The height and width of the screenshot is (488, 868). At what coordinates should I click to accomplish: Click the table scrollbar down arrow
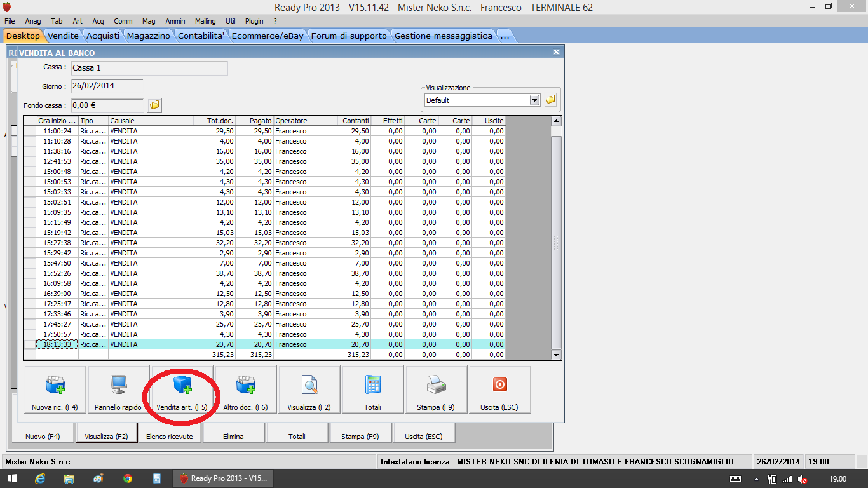coord(557,355)
